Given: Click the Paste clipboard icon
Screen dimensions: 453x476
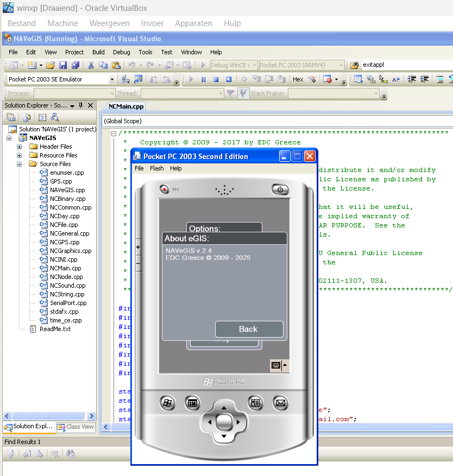Looking at the screenshot, I should click(x=116, y=65).
